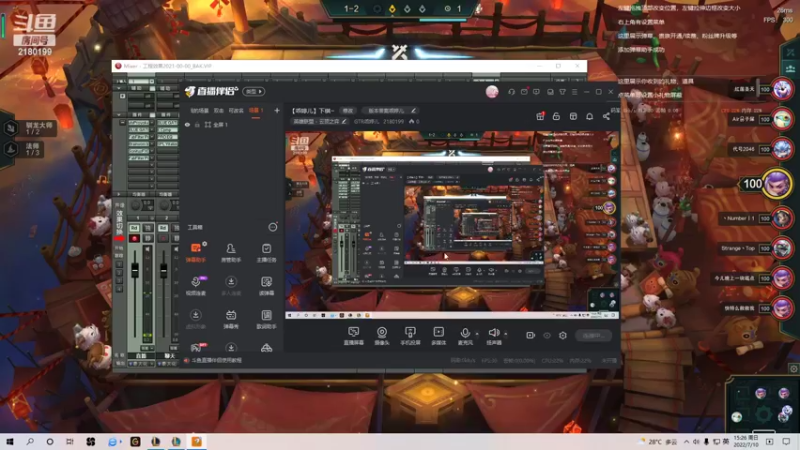
Task: Open the 歌词助手 tool
Action: [x=266, y=319]
